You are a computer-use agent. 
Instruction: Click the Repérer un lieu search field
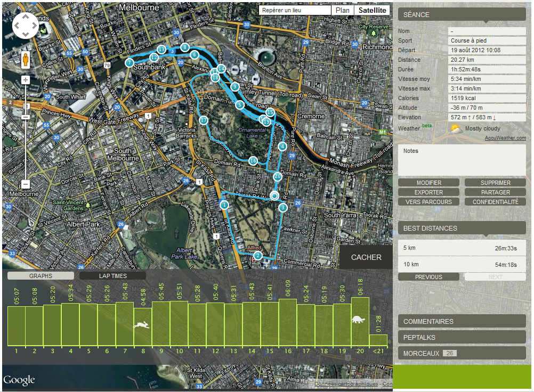point(295,10)
